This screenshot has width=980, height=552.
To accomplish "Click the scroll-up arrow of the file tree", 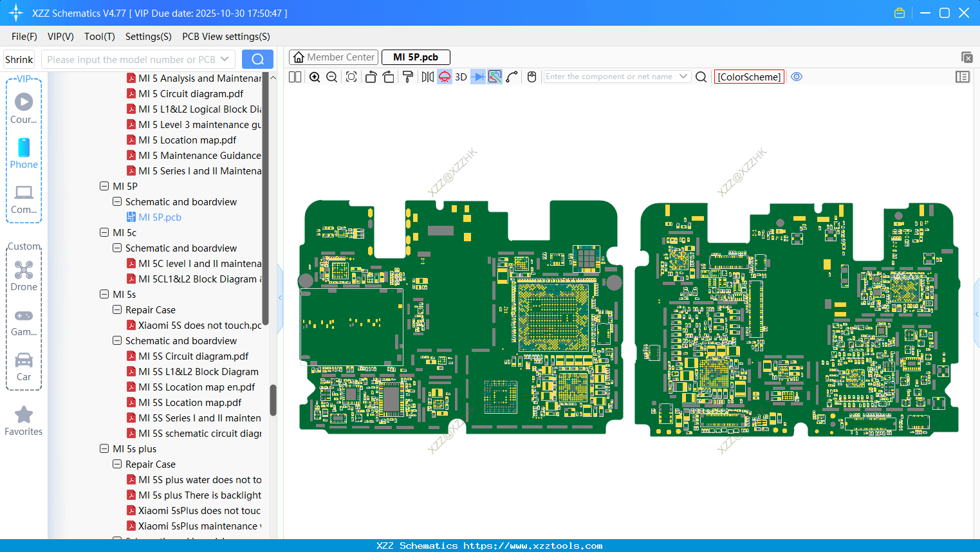I will tap(273, 78).
